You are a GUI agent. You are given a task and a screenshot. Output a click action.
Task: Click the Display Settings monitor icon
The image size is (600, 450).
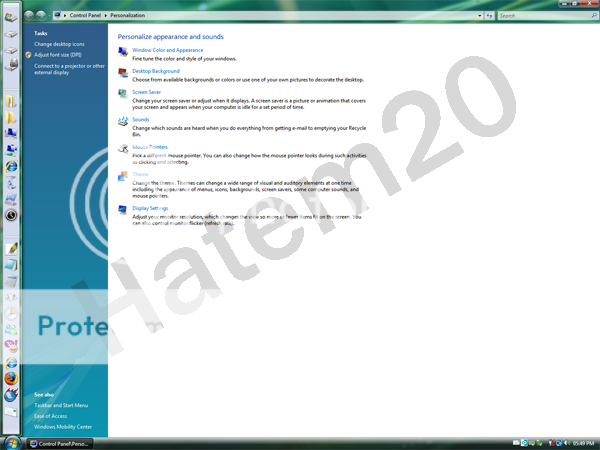coord(123,210)
